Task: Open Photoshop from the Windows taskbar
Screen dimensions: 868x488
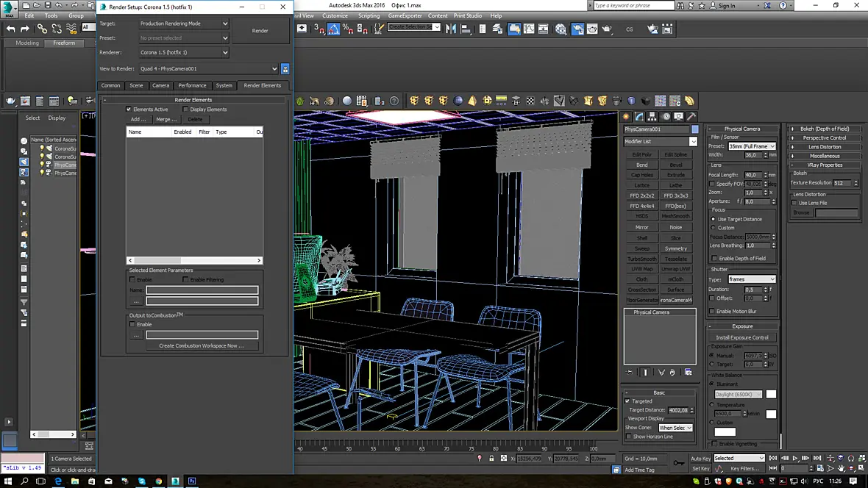Action: point(192,481)
